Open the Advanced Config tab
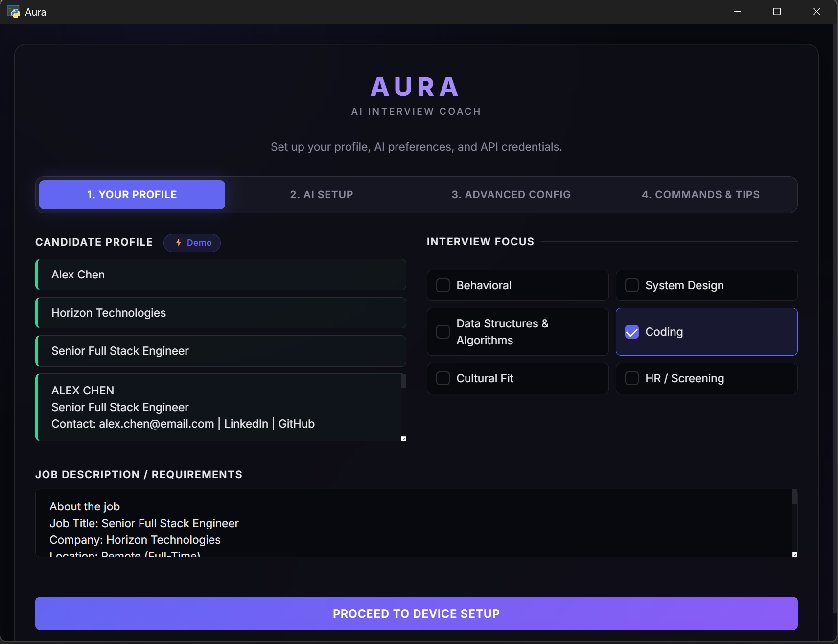The image size is (838, 644). 511,194
